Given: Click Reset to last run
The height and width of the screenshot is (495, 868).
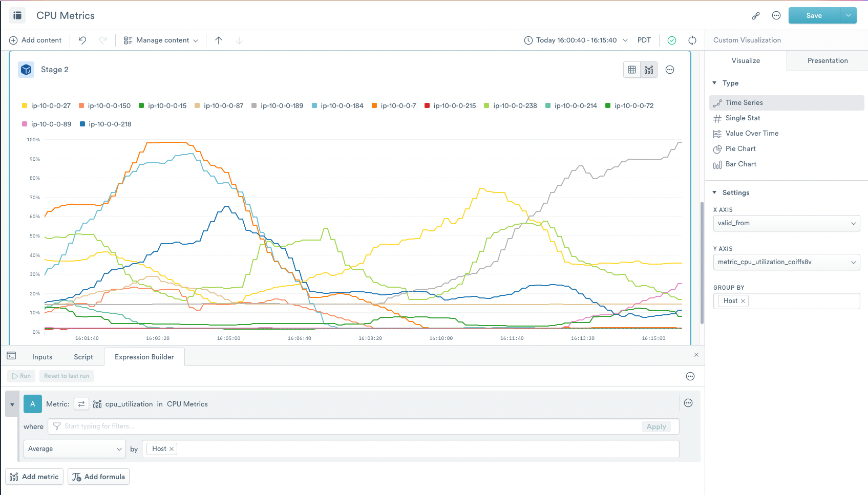Looking at the screenshot, I should (x=67, y=376).
